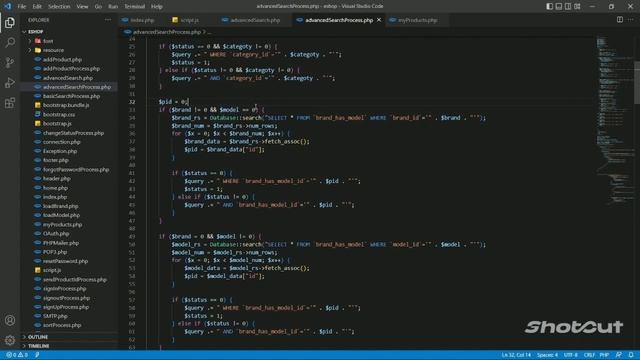The width and height of the screenshot is (640, 360).
Task: Open the Explorer view in activity bar
Action: click(10, 22)
